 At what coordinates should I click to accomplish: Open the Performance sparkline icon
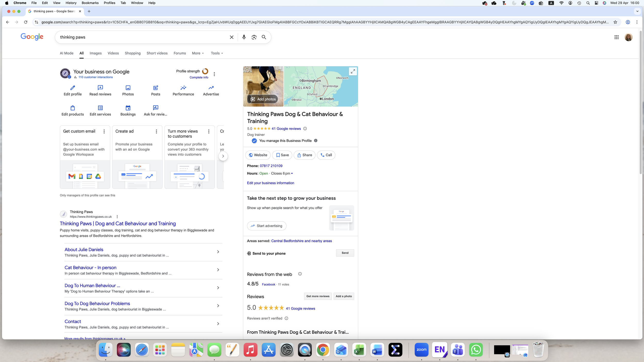[x=183, y=88]
